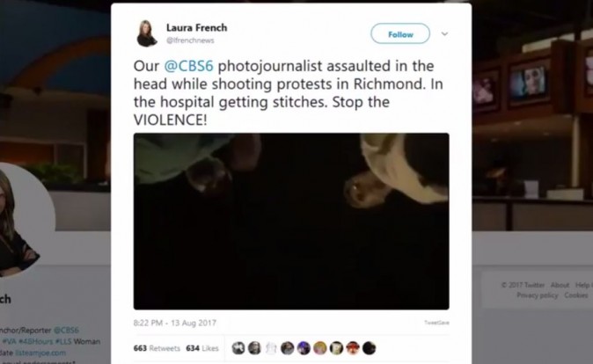The image size is (593, 364).
Task: Open the embedded tweet video thumbnail
Action: (x=291, y=220)
